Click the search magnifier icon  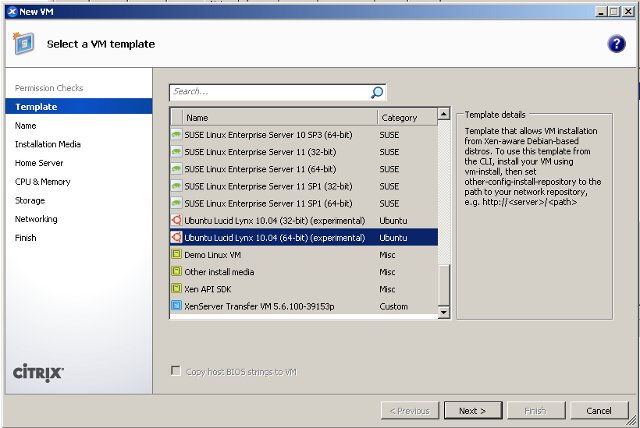377,92
